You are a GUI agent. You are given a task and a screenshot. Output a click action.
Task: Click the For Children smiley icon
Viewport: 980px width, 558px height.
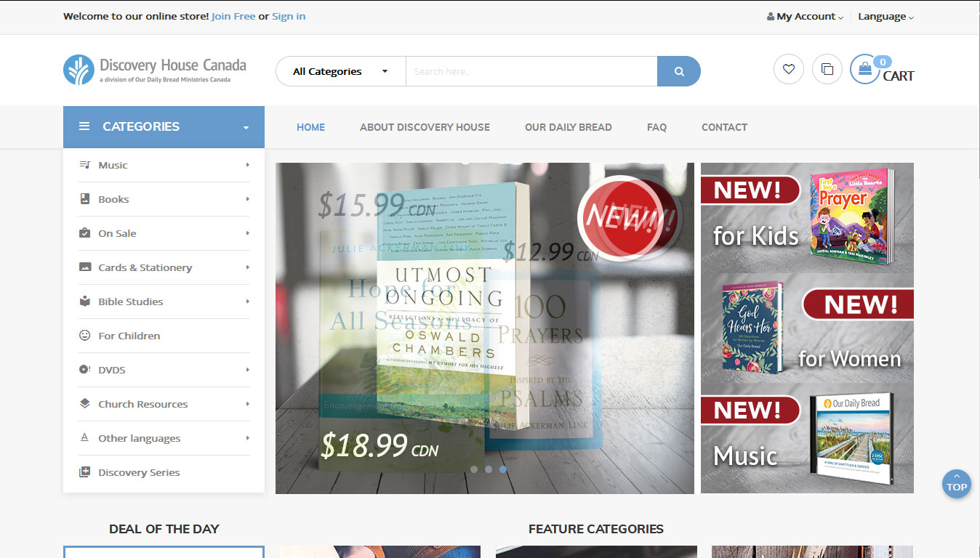(x=85, y=336)
